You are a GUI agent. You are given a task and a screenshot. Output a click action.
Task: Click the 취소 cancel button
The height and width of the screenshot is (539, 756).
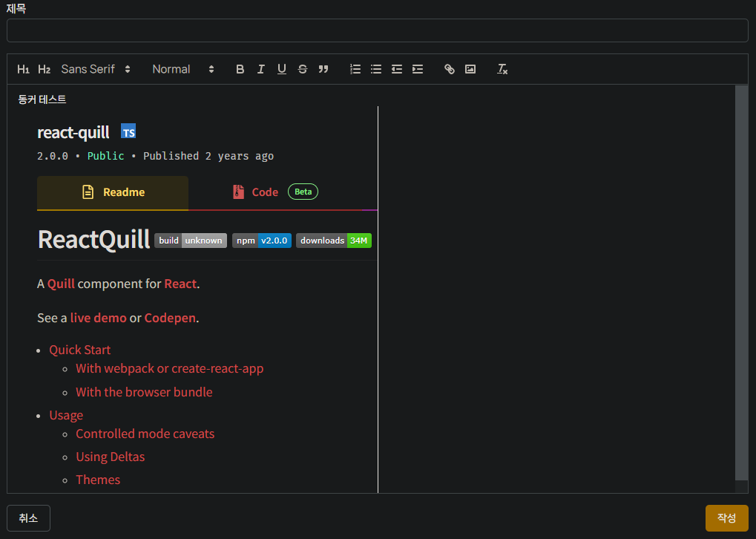[x=28, y=518]
